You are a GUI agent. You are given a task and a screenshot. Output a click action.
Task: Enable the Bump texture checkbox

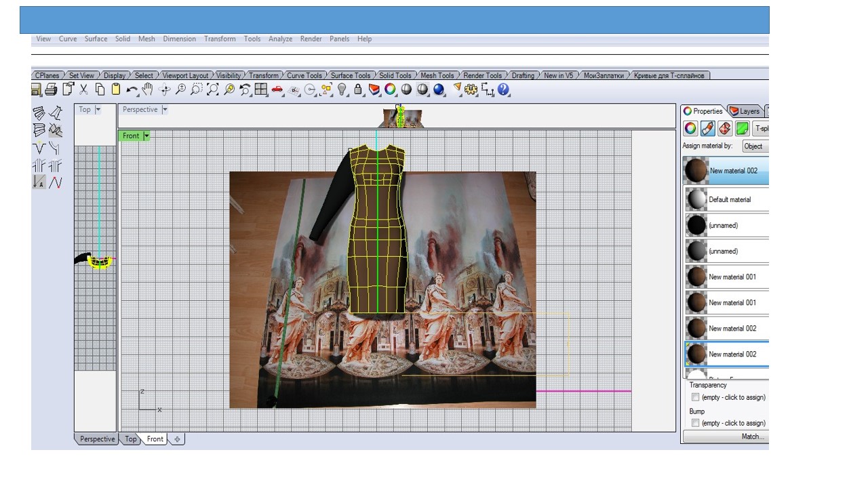(695, 423)
